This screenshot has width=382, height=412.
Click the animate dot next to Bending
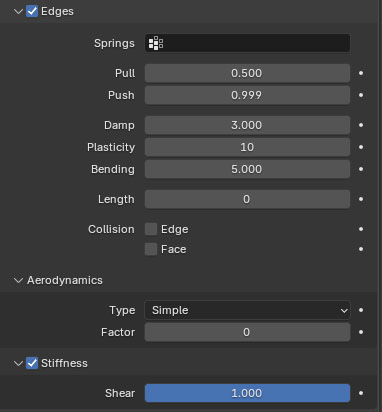[361, 169]
